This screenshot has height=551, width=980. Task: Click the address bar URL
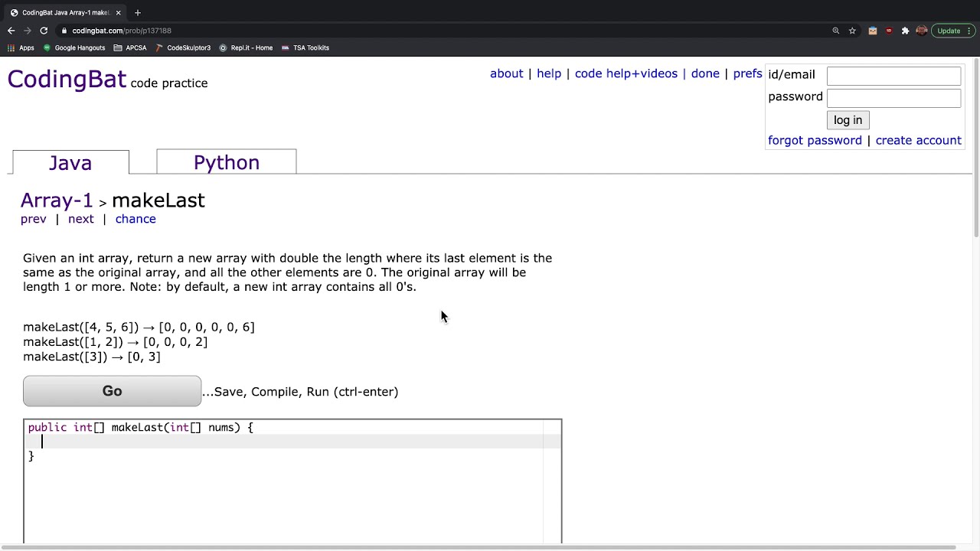pyautogui.click(x=122, y=31)
